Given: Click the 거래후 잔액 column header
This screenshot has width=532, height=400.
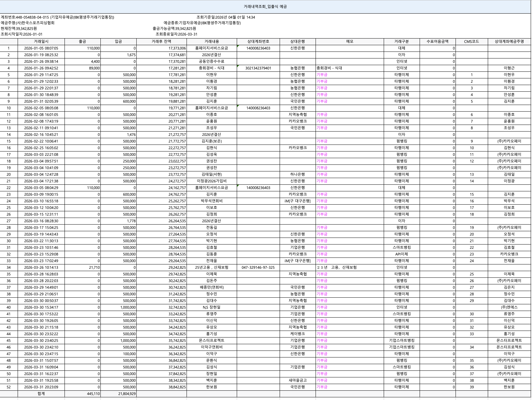Looking at the screenshot, I should click(161, 41).
